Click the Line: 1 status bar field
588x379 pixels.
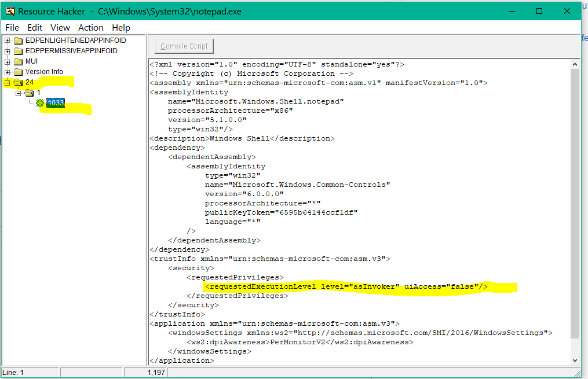pyautogui.click(x=30, y=373)
